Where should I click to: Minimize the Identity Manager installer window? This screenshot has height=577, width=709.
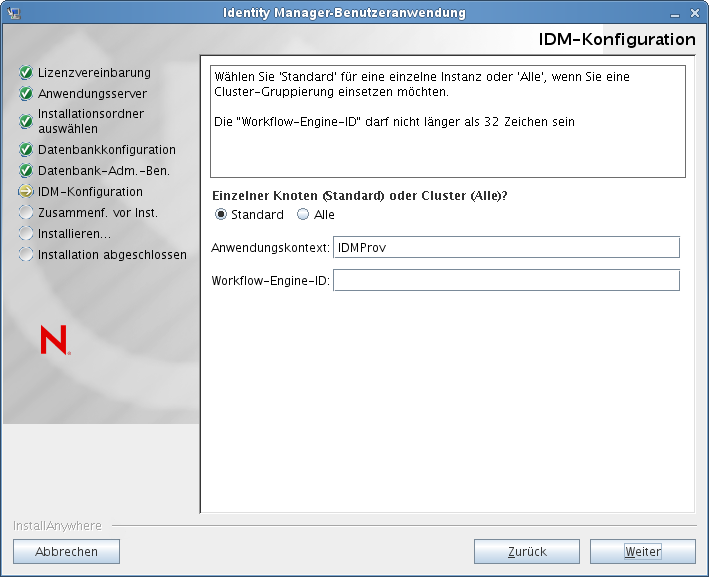675,14
